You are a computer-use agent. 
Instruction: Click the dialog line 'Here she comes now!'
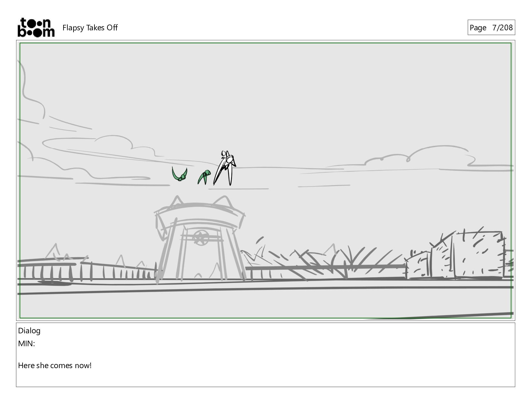coord(55,366)
